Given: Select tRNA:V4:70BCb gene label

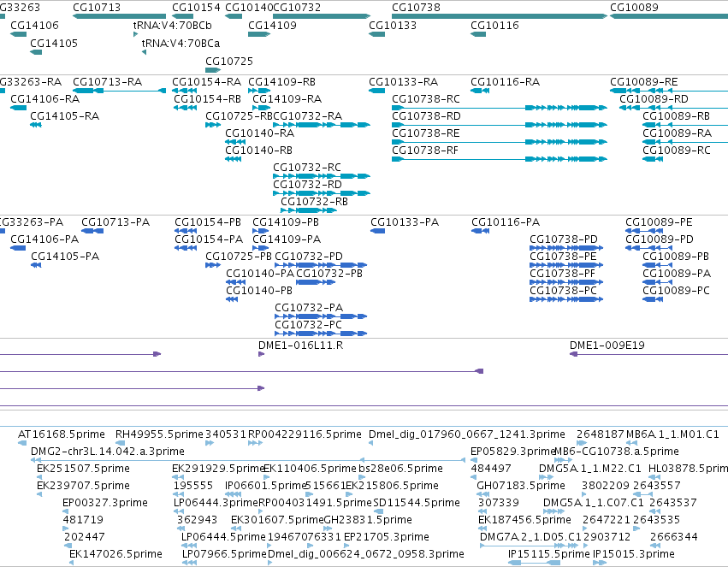Looking at the screenshot, I should [x=172, y=26].
